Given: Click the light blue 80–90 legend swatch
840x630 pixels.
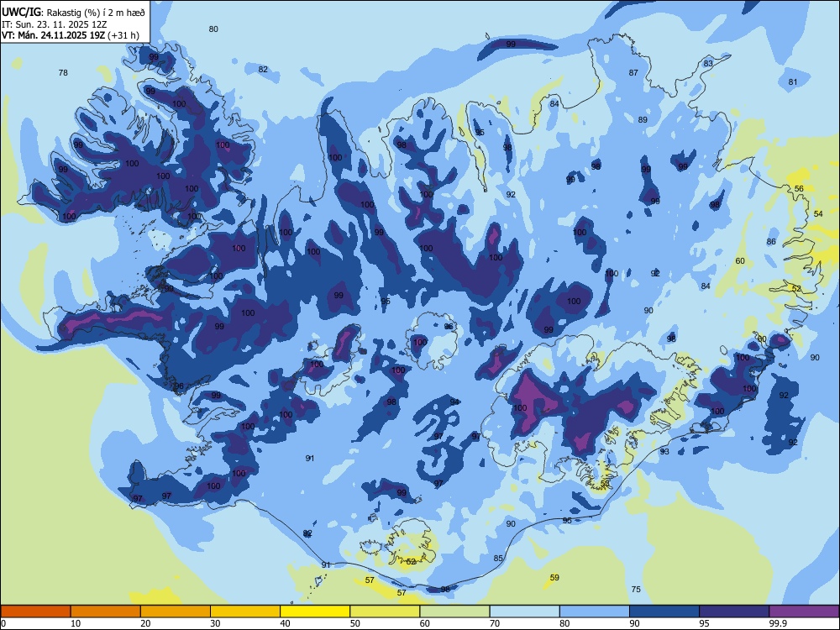Looking at the screenshot, I should (x=595, y=612).
